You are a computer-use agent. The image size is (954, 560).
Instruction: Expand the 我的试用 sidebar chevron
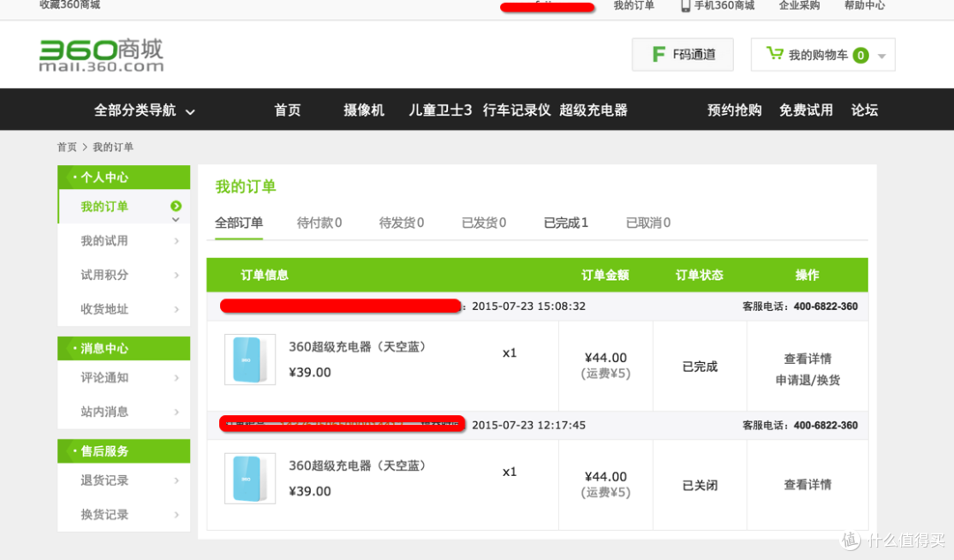point(177,241)
